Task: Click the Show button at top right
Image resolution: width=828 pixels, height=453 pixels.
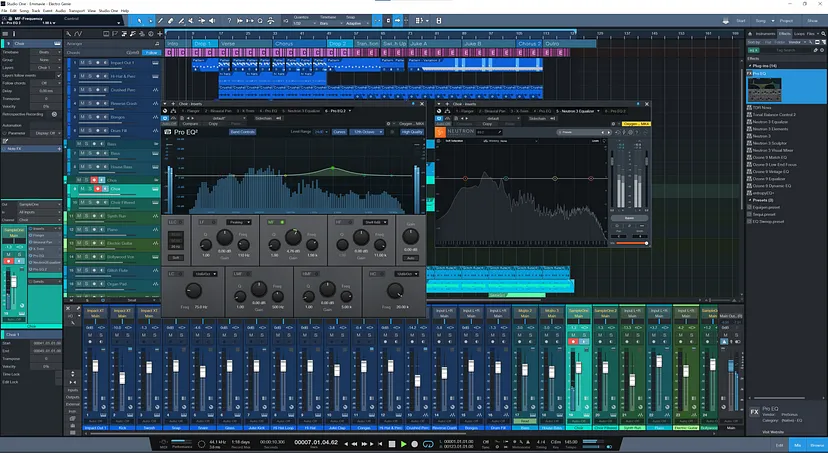Action: pyautogui.click(x=812, y=21)
